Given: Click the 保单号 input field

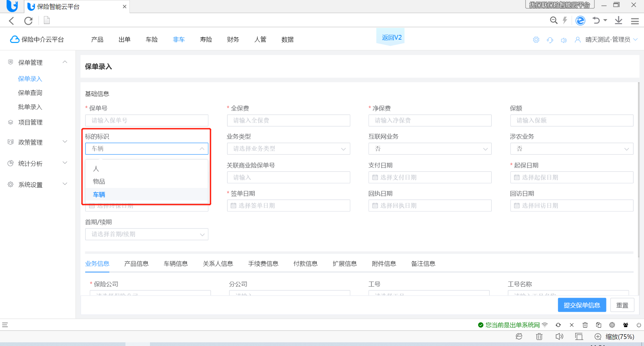Looking at the screenshot, I should pos(147,120).
